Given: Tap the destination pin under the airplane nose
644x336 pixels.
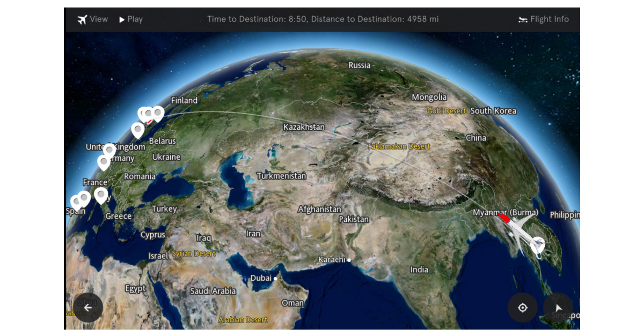Looking at the screenshot, I should 537,244.
